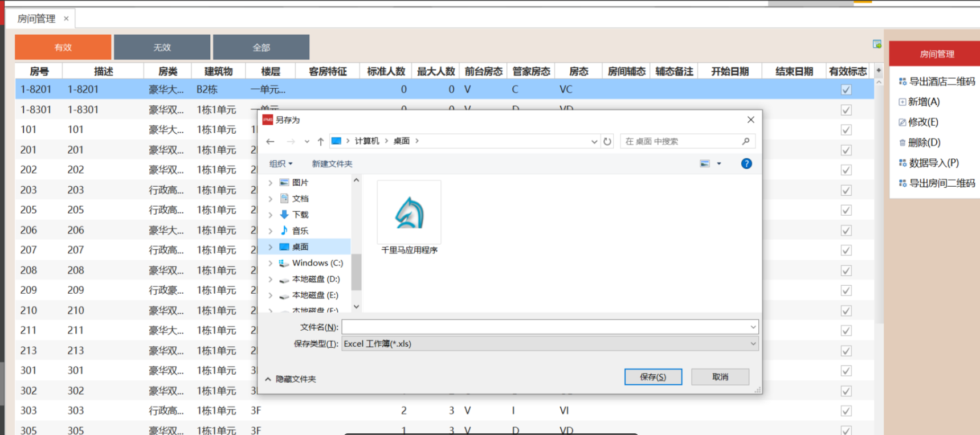980x435 pixels.
Task: Toggle the valid checkbox for room 303
Action: [x=846, y=411]
